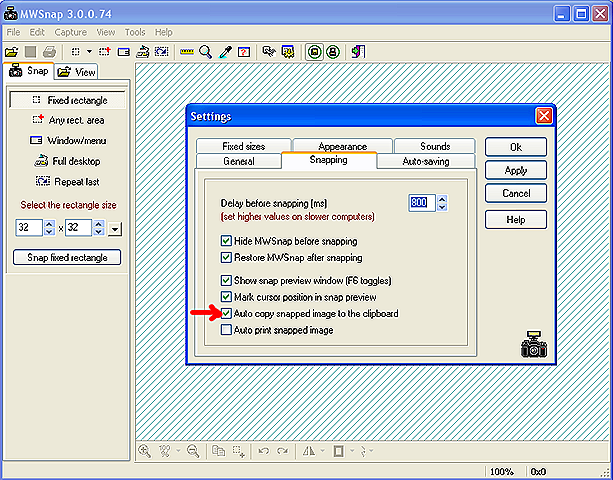Increase snapping delay with up arrow
Image resolution: width=613 pixels, height=480 pixels.
pos(442,198)
